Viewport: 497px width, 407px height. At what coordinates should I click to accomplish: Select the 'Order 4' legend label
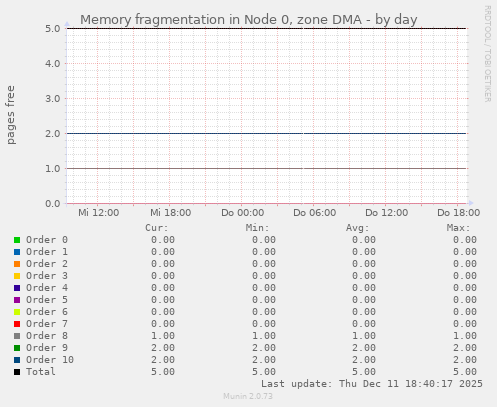tap(47, 288)
